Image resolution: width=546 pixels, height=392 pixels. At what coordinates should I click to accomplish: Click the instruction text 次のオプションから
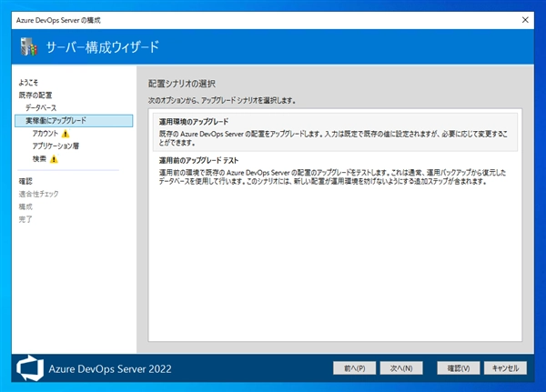coord(222,101)
